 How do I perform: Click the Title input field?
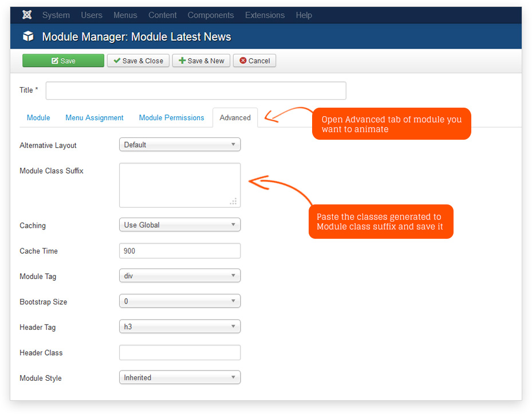tap(196, 90)
